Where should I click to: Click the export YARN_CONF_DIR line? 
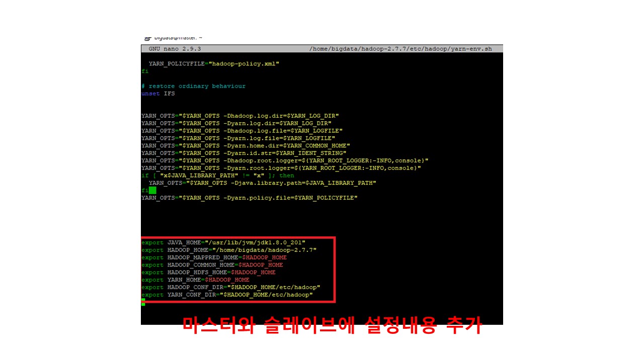pyautogui.click(x=227, y=295)
